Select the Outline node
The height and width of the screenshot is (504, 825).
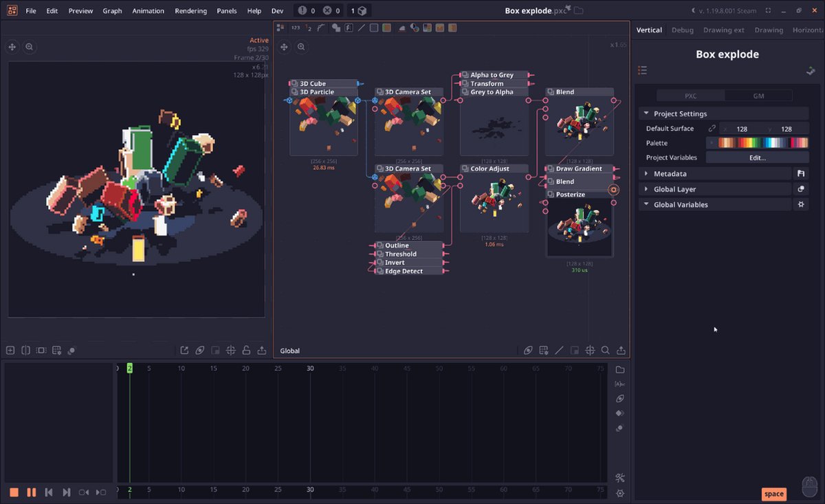[x=410, y=245]
